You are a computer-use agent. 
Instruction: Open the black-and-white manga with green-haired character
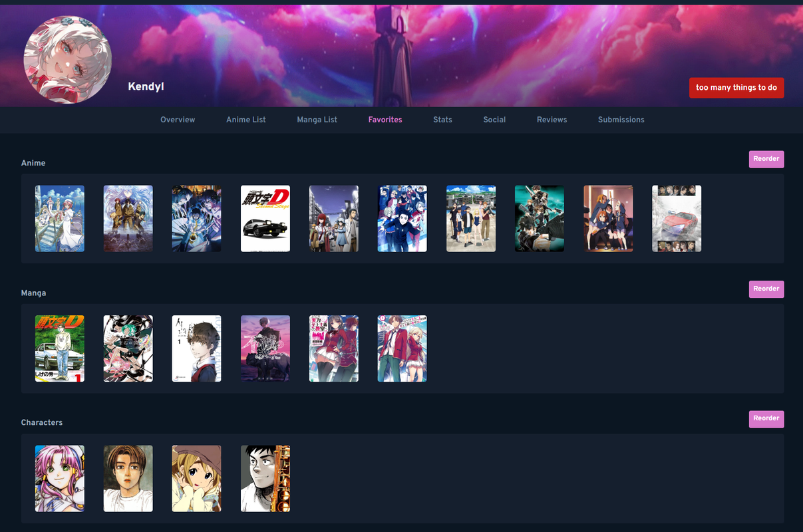coord(128,348)
